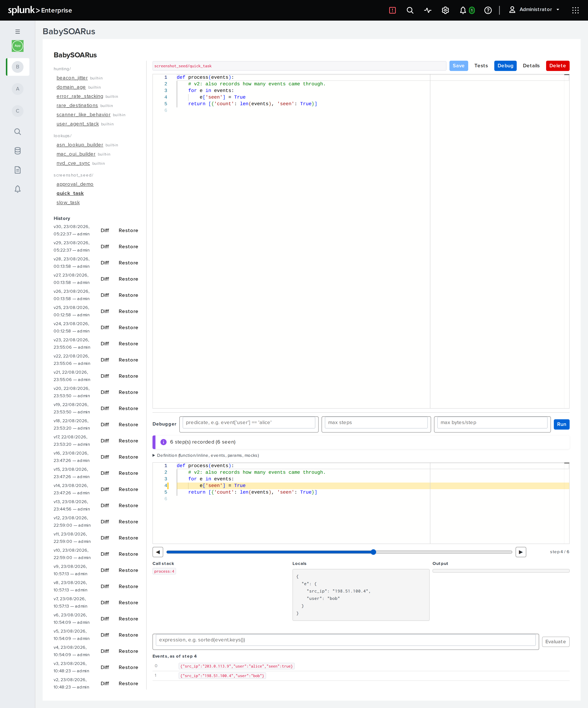Open the sidebar bell alerts icon
The height and width of the screenshot is (708, 588).
click(17, 189)
